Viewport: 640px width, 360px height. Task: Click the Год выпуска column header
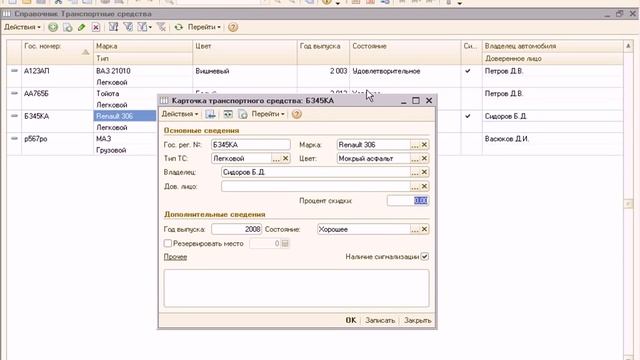pyautogui.click(x=323, y=52)
